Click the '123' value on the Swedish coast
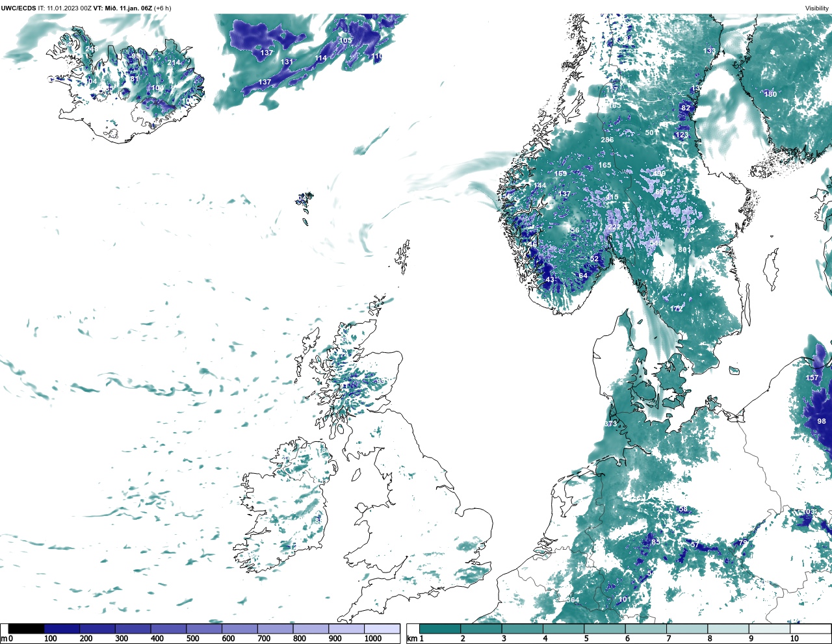This screenshot has height=644, width=832. point(682,135)
